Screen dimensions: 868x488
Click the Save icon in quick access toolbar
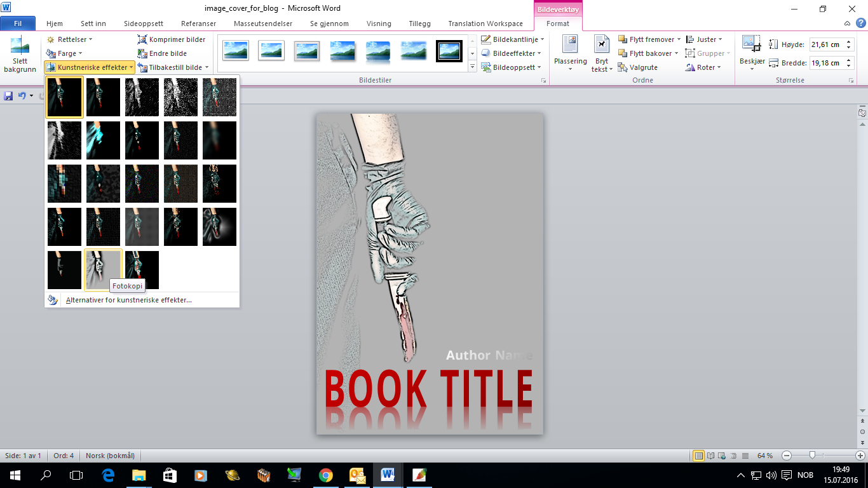tap(8, 96)
